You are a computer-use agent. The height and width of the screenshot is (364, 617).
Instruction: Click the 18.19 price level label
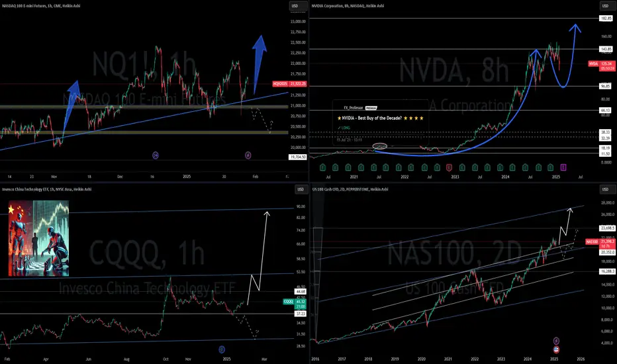click(605, 148)
